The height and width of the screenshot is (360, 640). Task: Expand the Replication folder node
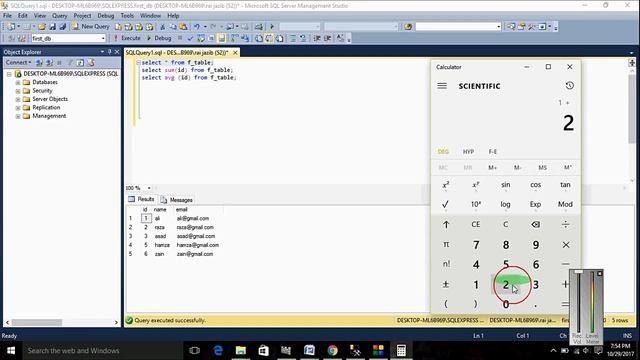point(18,108)
